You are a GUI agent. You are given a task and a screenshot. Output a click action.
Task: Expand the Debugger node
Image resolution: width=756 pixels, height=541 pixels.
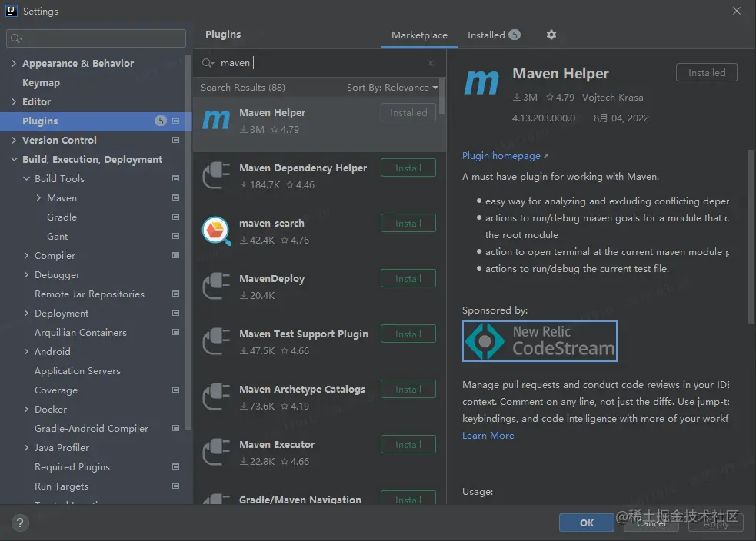tap(26, 274)
